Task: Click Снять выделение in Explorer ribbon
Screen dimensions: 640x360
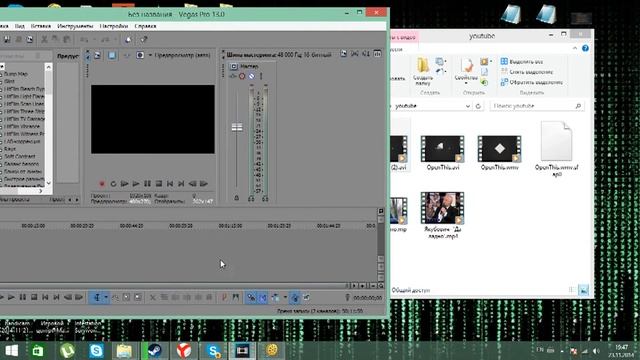Action: click(x=527, y=72)
